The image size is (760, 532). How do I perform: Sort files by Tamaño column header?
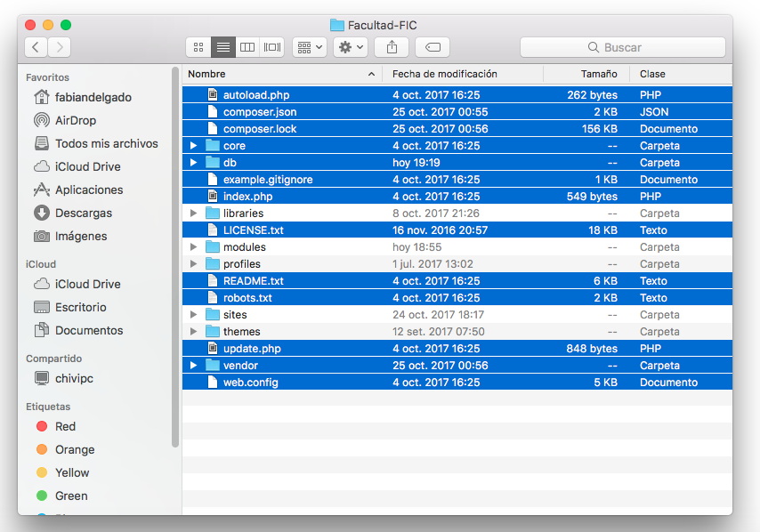click(598, 74)
